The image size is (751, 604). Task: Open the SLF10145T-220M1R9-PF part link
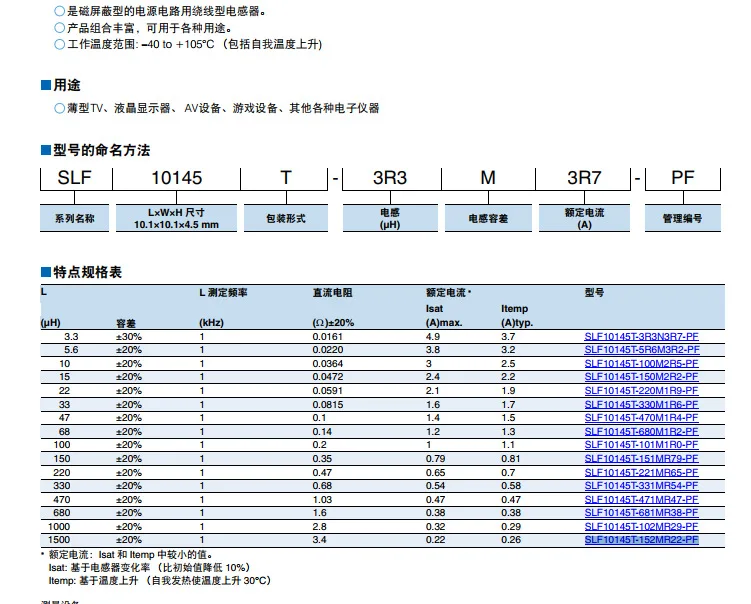tap(641, 391)
